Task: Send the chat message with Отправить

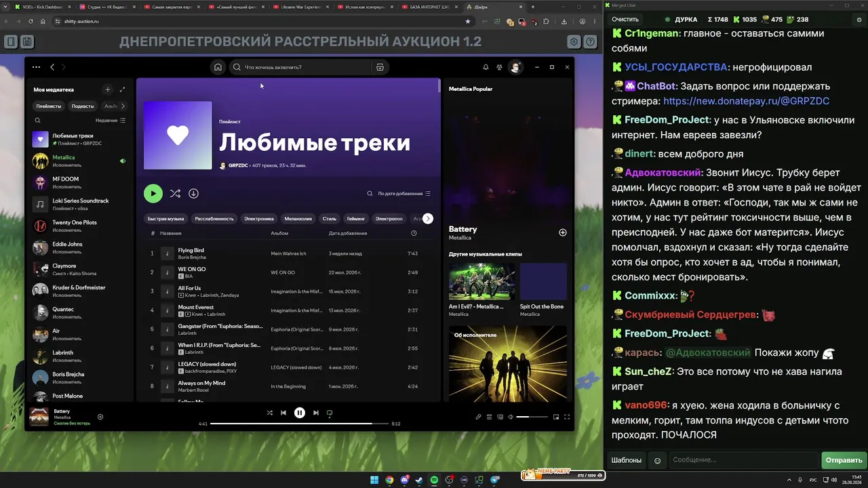Action: click(844, 460)
